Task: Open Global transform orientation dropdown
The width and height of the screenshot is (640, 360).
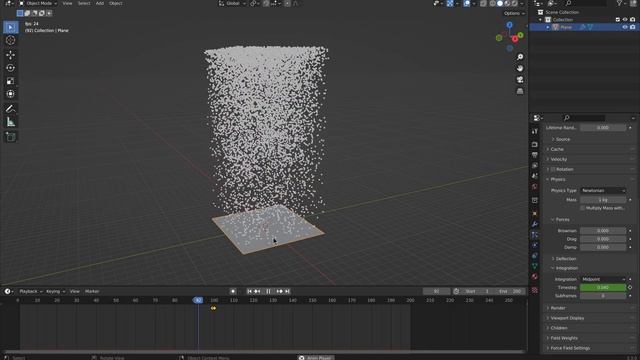Action: point(232,3)
